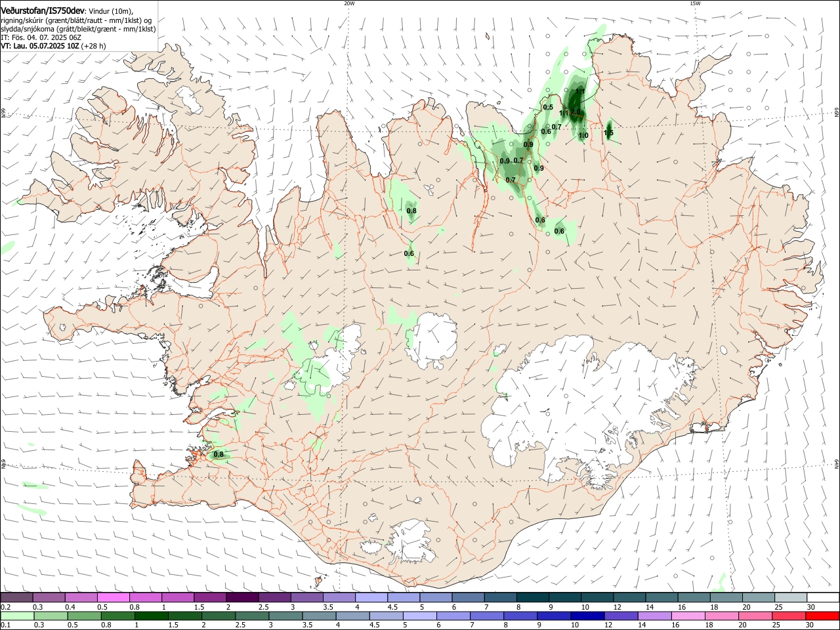
Task: Click the top-row swatch between 3 and 3.5
Action: [x=306, y=597]
